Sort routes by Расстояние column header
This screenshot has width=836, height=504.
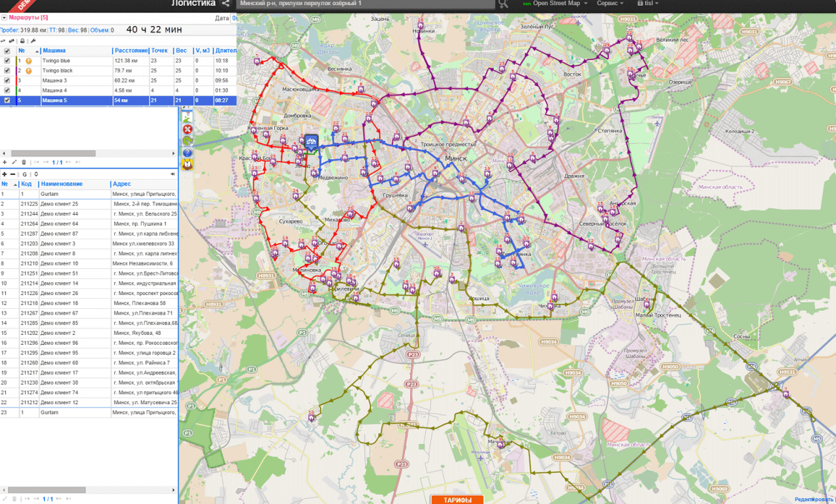[131, 50]
